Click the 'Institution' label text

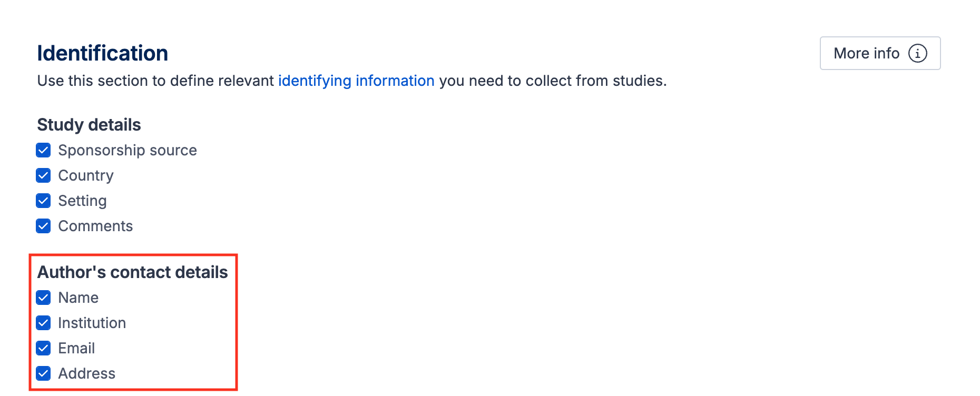click(x=92, y=323)
